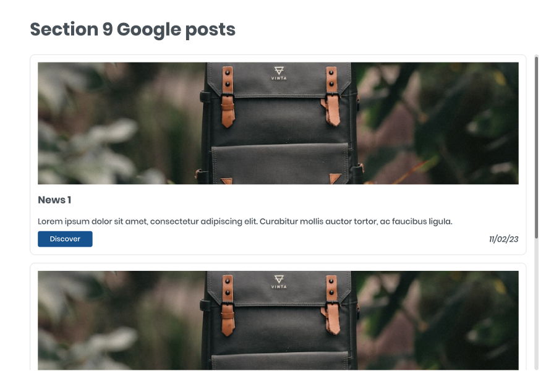Image resolution: width=559 pixels, height=392 pixels.
Task: Click left leather strap on first backpack
Action: [228, 96]
